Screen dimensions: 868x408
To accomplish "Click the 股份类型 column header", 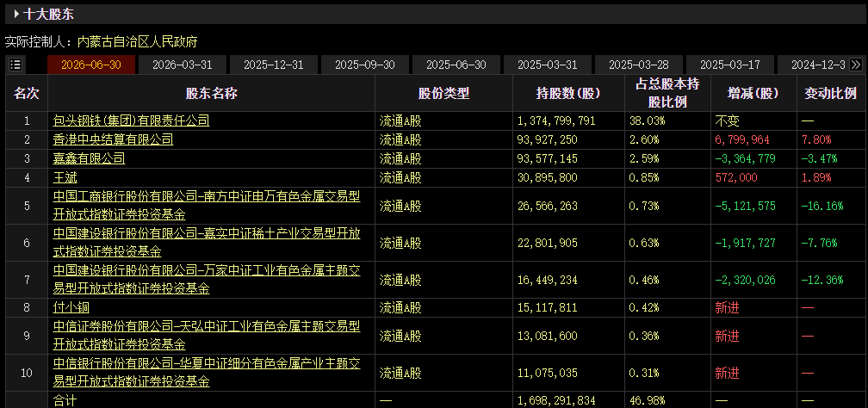I will [443, 94].
